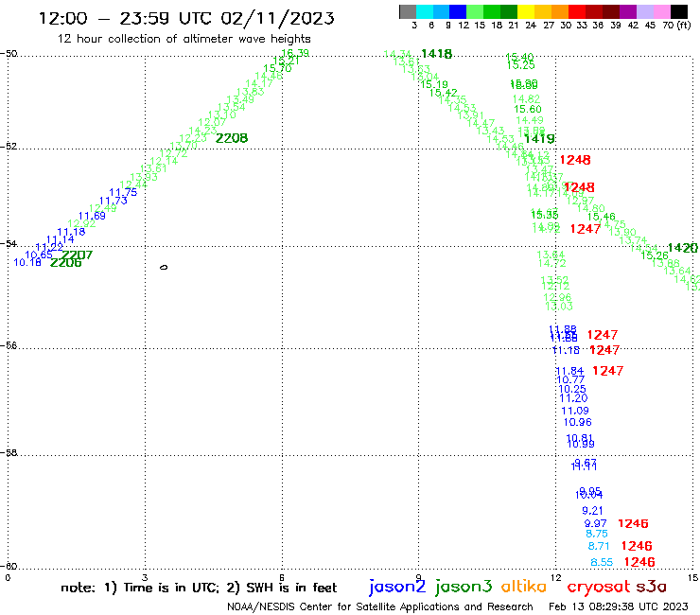Image resolution: width=700 pixels, height=615 pixels.
Task: Click the wave height value '14.72'
Action: (x=552, y=263)
